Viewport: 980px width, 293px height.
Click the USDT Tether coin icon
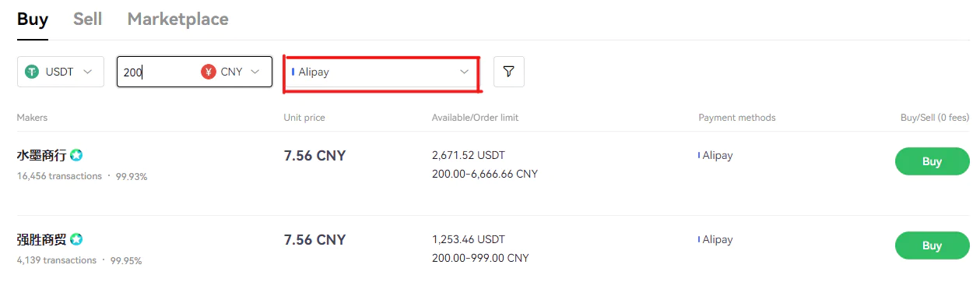32,72
